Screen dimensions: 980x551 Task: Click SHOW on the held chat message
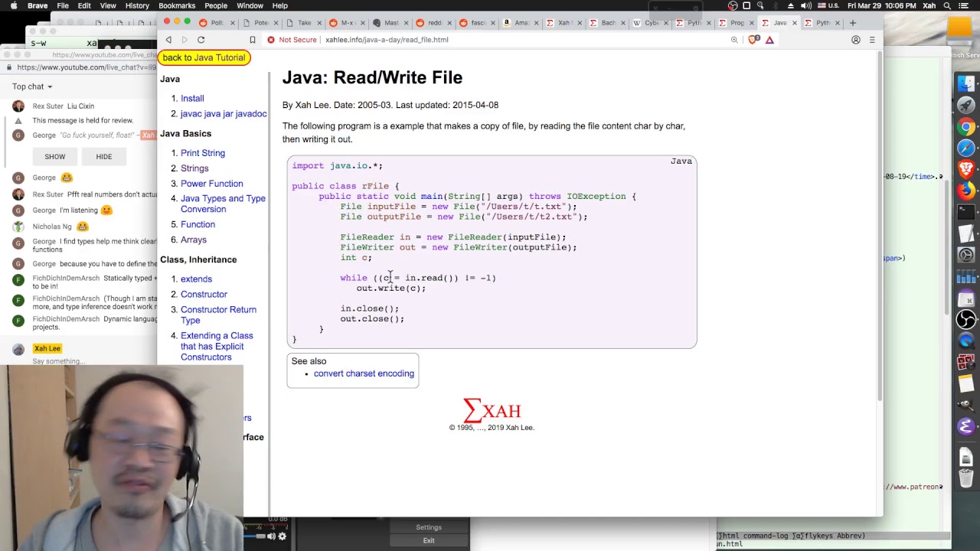[x=55, y=156]
